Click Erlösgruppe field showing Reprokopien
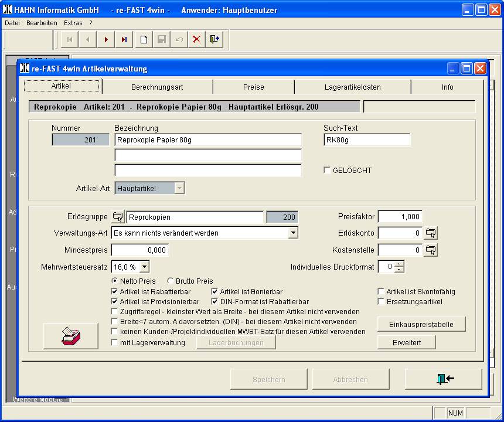The height and width of the screenshot is (422, 504). click(x=195, y=217)
